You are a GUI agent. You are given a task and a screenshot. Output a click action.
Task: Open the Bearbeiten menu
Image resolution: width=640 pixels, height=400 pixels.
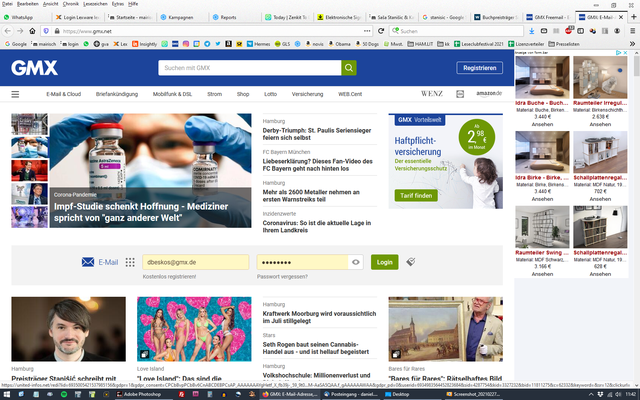[28, 4]
